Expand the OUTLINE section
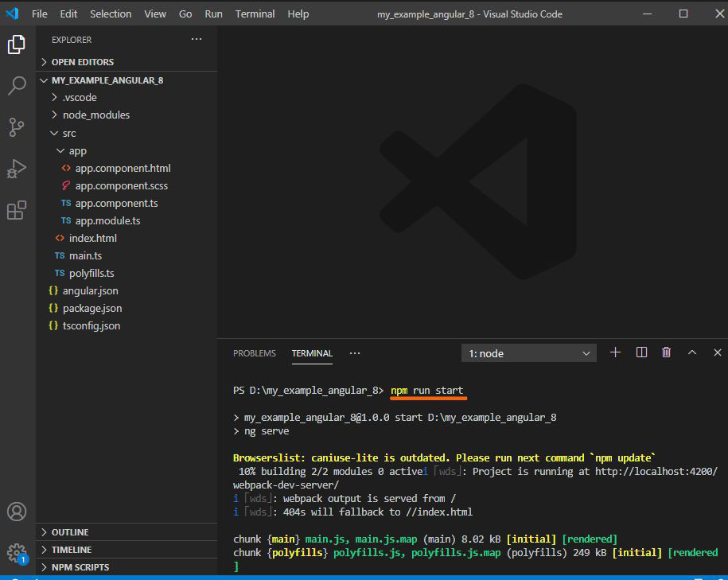728x580 pixels. [70, 532]
